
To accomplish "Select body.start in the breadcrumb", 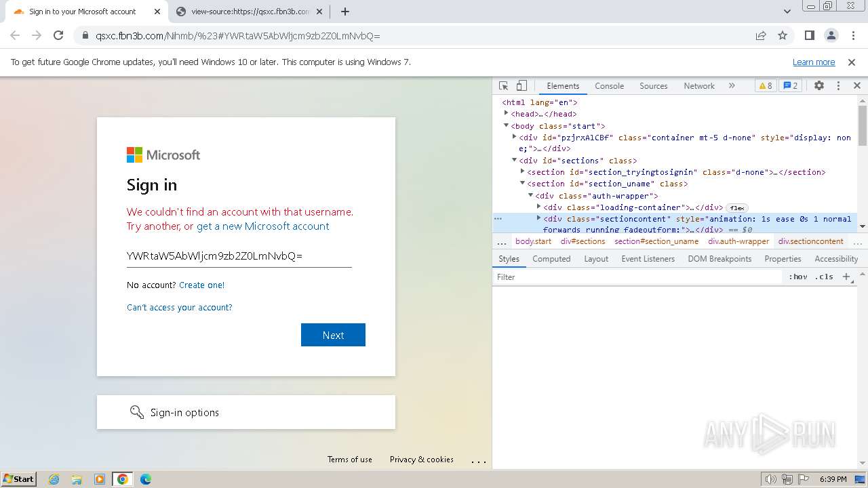I will [x=533, y=241].
